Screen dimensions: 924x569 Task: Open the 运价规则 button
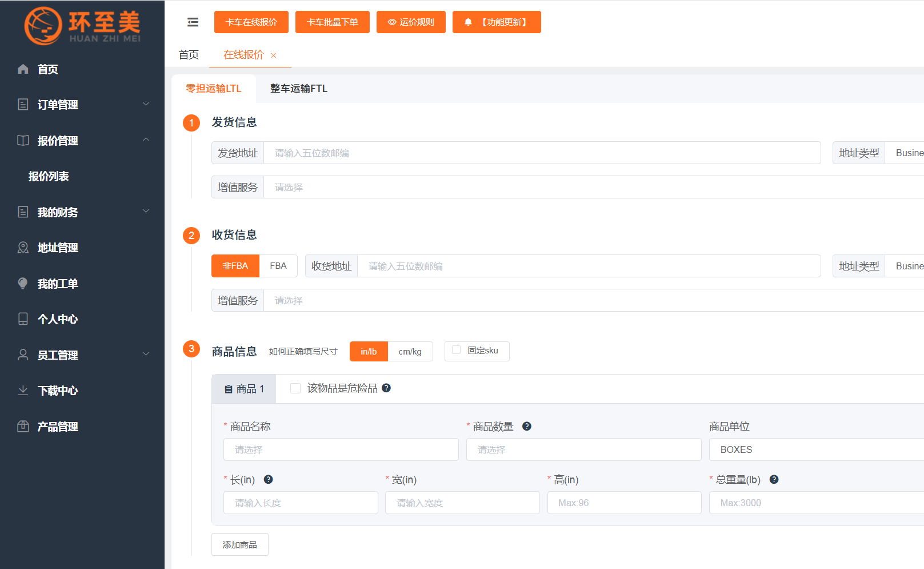pos(411,22)
